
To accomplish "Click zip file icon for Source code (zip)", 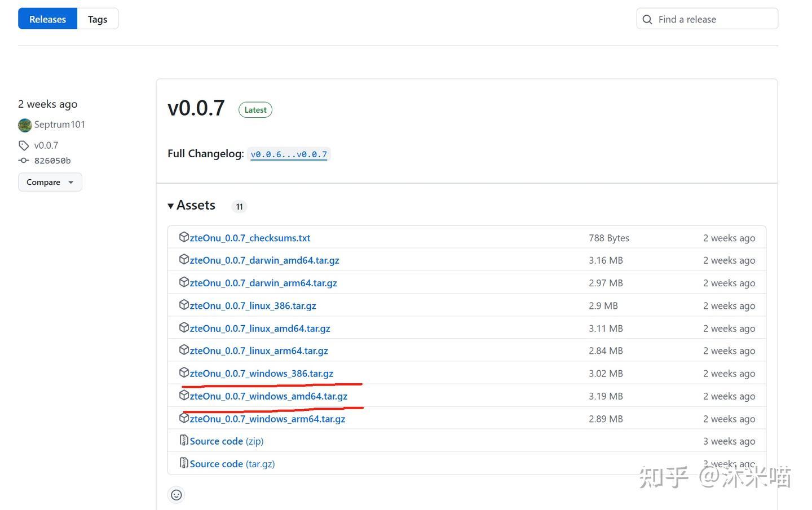I will 184,440.
